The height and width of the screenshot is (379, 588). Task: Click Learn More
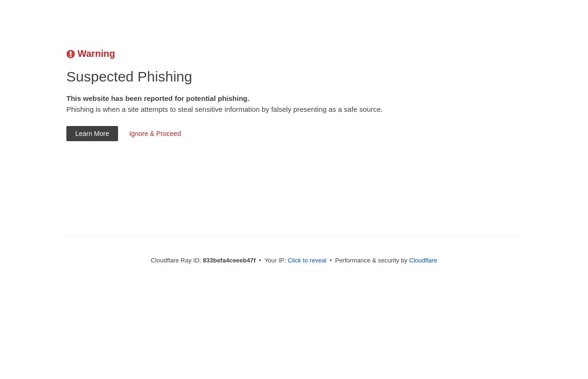point(92,133)
